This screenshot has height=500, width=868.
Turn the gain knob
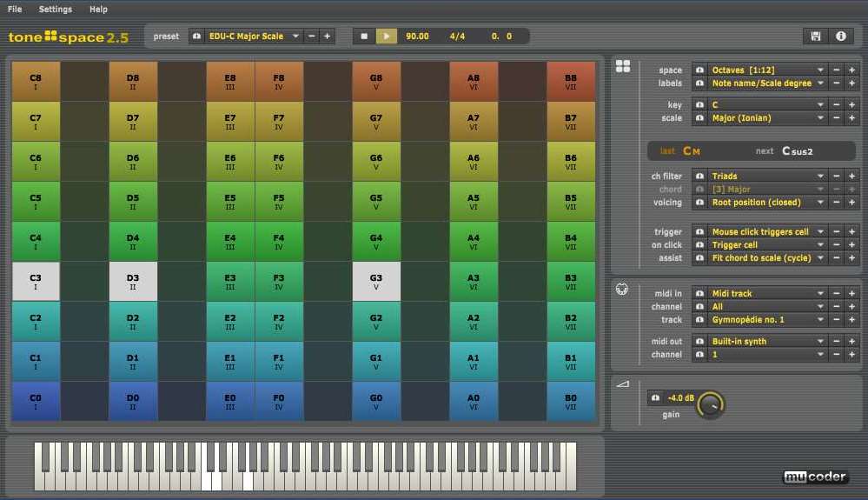click(x=711, y=404)
